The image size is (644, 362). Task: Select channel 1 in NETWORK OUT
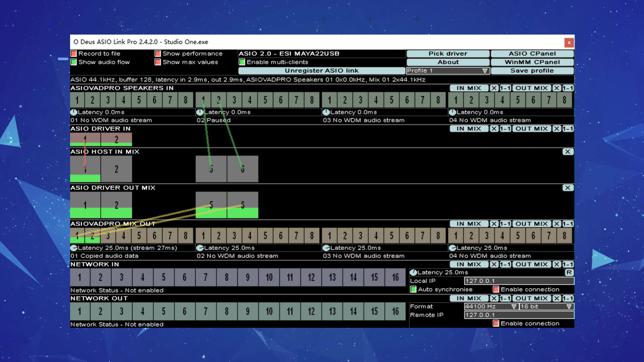(79, 311)
